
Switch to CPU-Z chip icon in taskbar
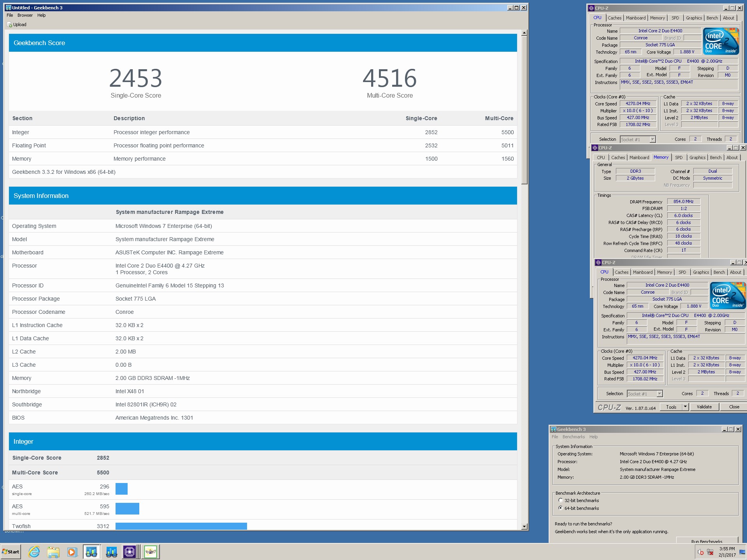(130, 552)
